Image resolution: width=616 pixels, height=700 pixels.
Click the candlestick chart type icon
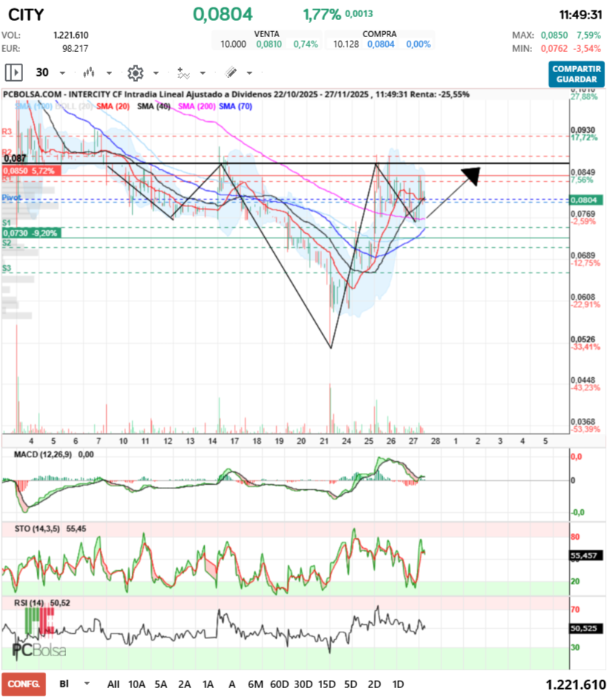coord(89,72)
